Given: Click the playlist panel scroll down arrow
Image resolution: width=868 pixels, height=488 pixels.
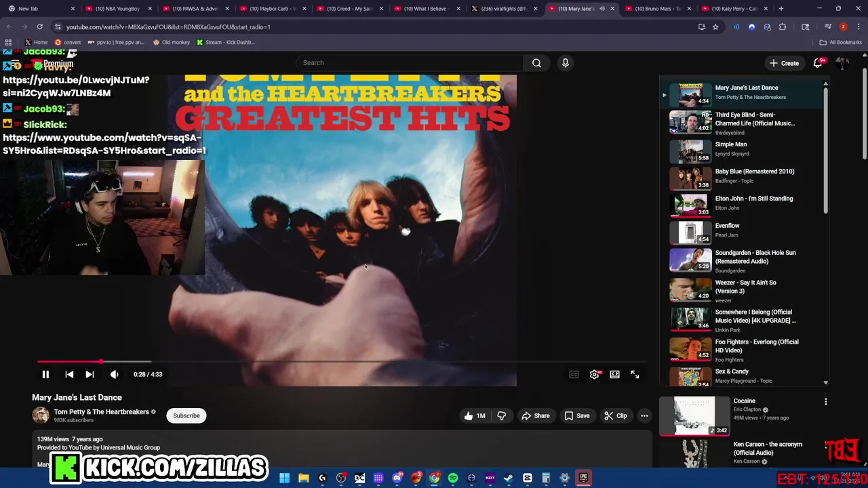Looking at the screenshot, I should 825,382.
